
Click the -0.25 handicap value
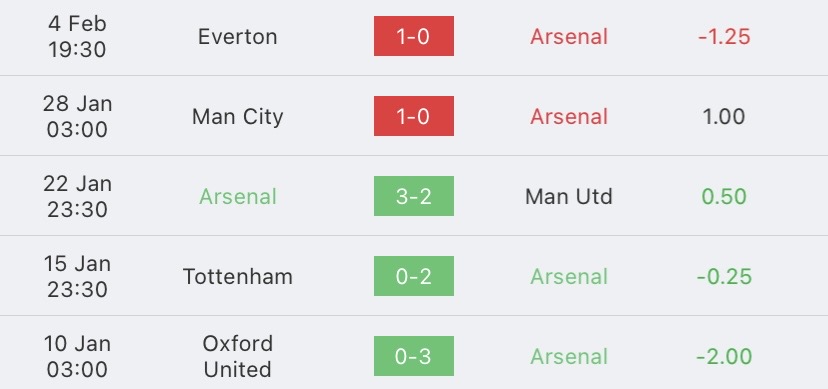click(x=724, y=277)
